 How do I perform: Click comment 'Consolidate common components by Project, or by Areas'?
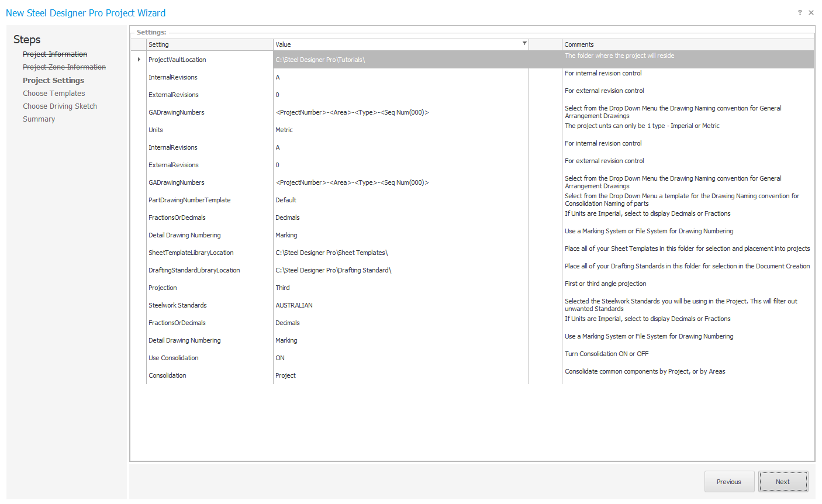645,371
